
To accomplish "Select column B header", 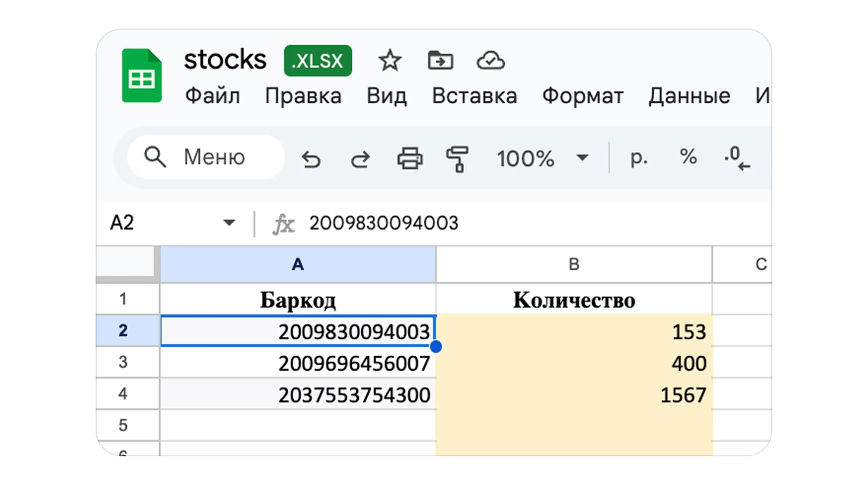I will click(x=574, y=264).
